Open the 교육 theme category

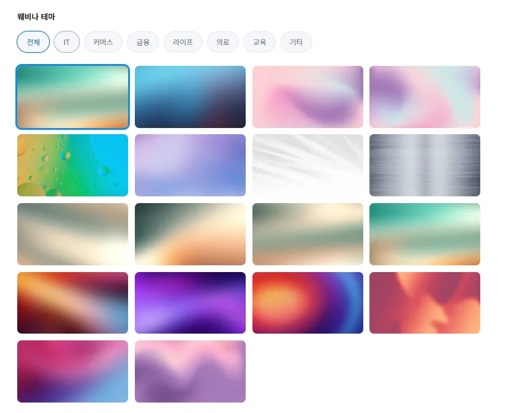click(259, 42)
